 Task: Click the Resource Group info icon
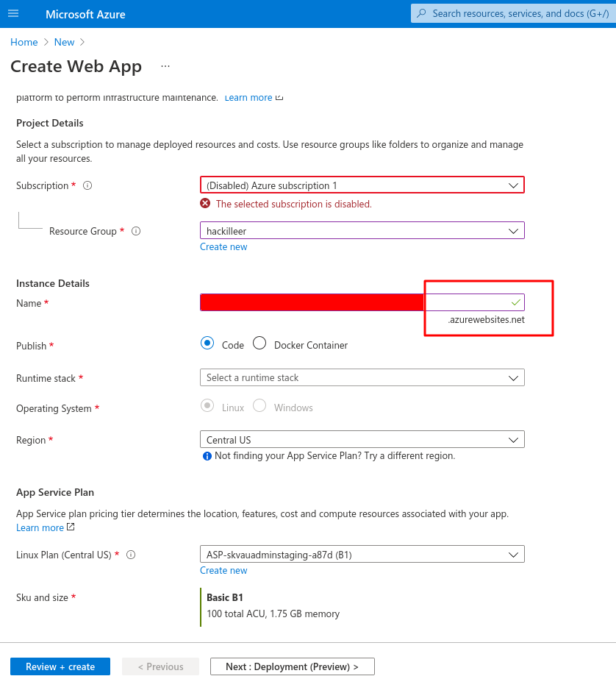click(x=136, y=231)
